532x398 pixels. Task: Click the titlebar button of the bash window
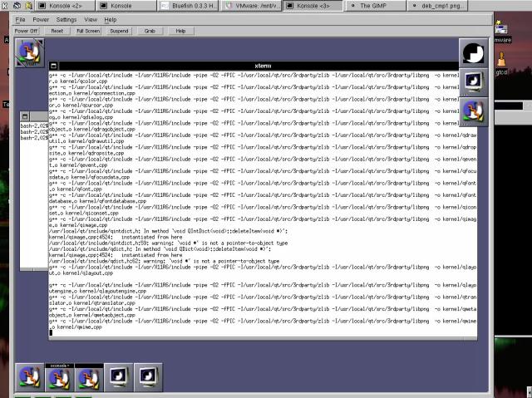[25, 116]
